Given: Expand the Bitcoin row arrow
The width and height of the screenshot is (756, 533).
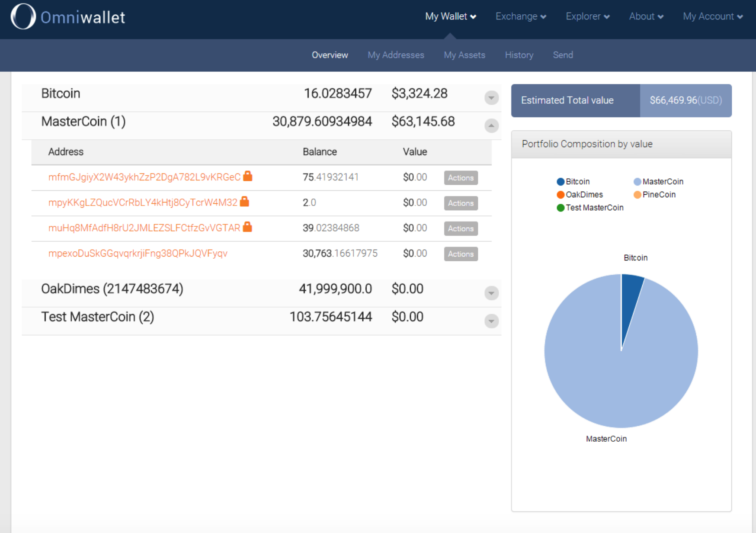Looking at the screenshot, I should [491, 98].
